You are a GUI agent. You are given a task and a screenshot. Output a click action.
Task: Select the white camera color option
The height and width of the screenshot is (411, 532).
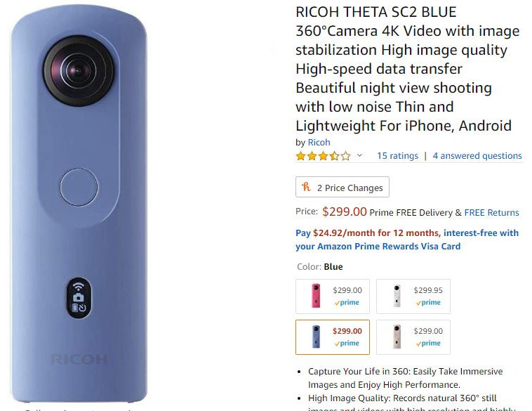[413, 296]
